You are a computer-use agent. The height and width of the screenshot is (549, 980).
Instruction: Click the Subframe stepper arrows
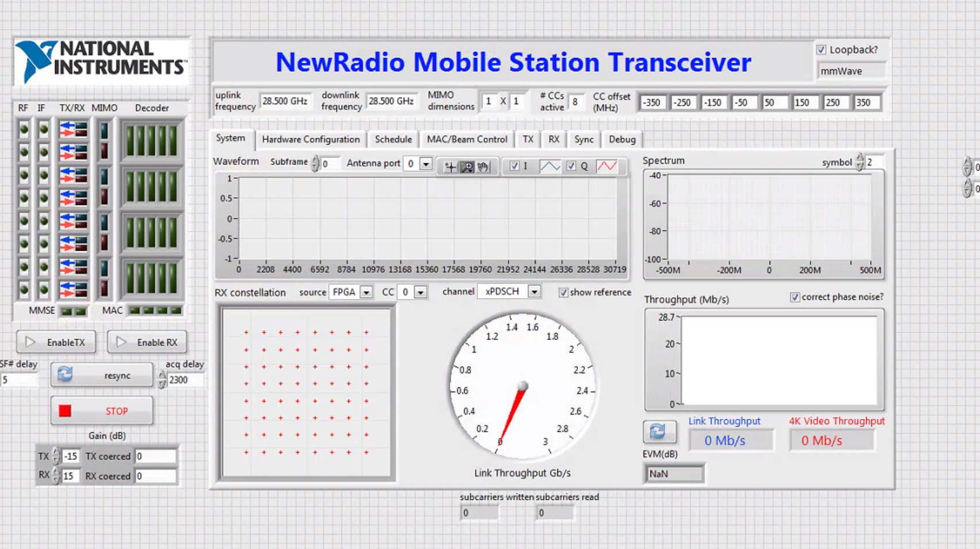[315, 164]
